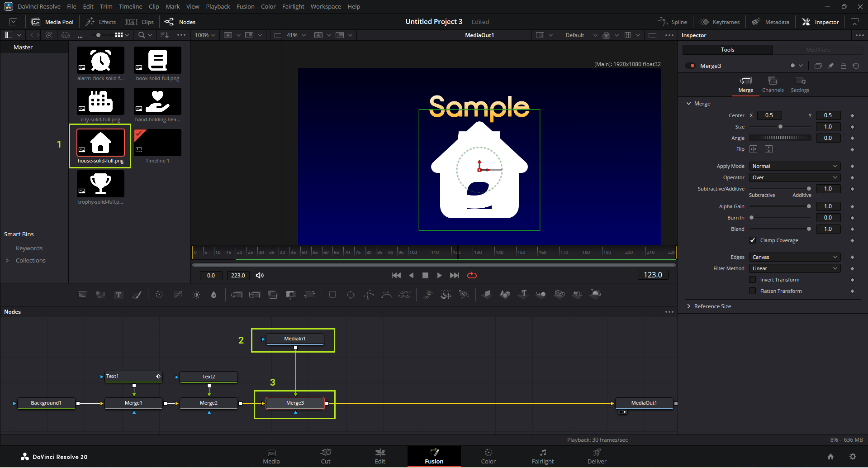This screenshot has width=868, height=468.
Task: Click the Rectangle mask tool icon
Action: coord(332,295)
